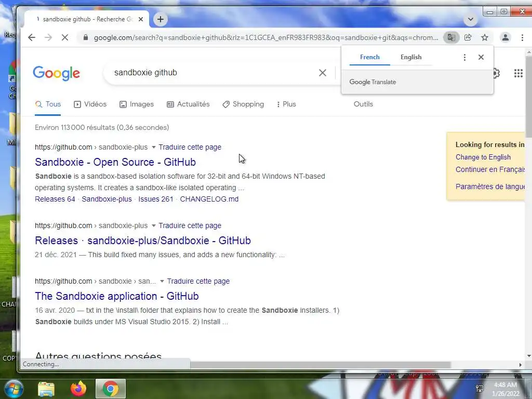Expand dropdown arrow beside first github.com result URL

pos(153,147)
